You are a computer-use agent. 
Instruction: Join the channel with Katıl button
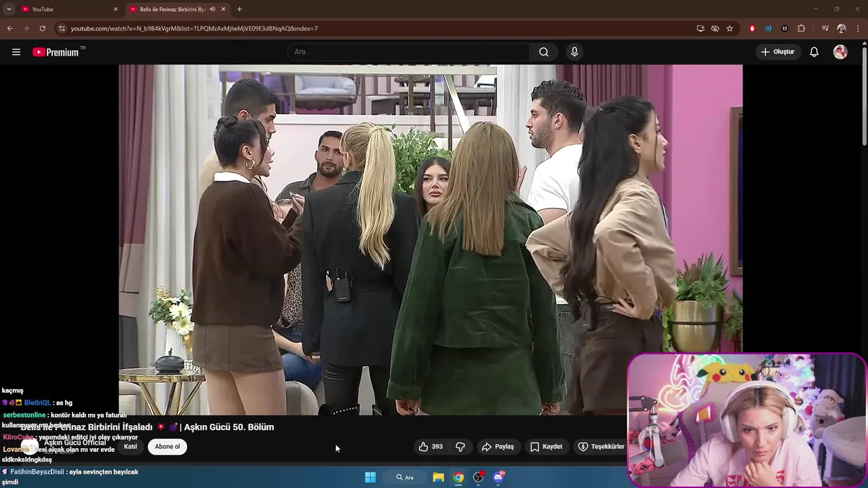130,447
